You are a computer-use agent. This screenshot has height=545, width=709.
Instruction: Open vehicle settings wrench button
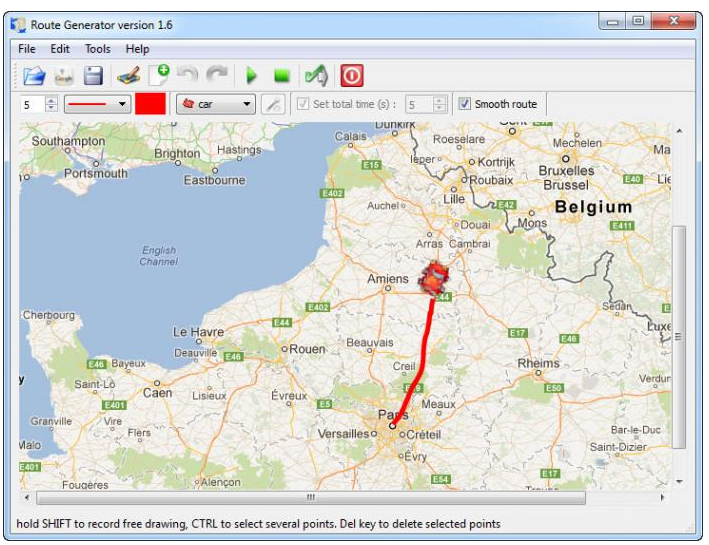tap(273, 104)
